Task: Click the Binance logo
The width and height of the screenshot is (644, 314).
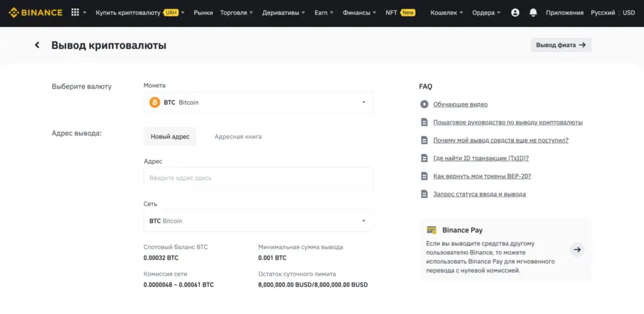Action: click(35, 13)
